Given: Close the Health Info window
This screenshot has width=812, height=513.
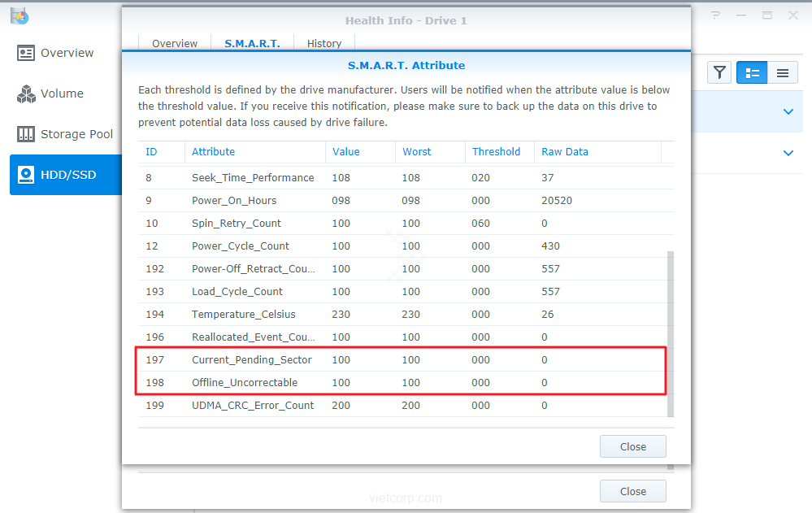Looking at the screenshot, I should 632,491.
